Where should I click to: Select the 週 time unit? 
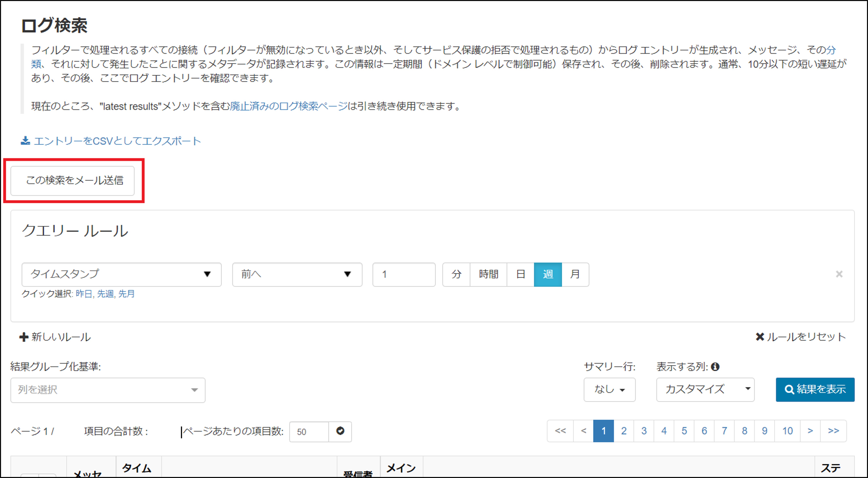[x=548, y=274]
